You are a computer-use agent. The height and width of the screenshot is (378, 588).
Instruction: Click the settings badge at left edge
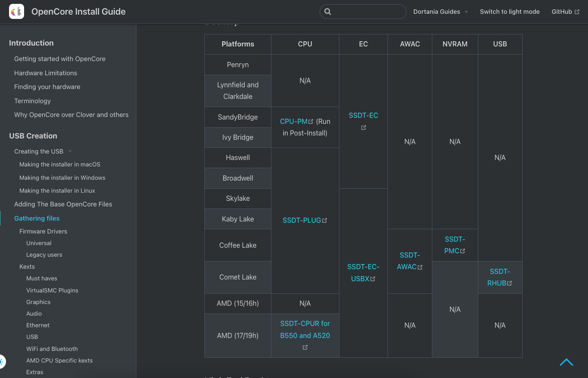coord(2,362)
